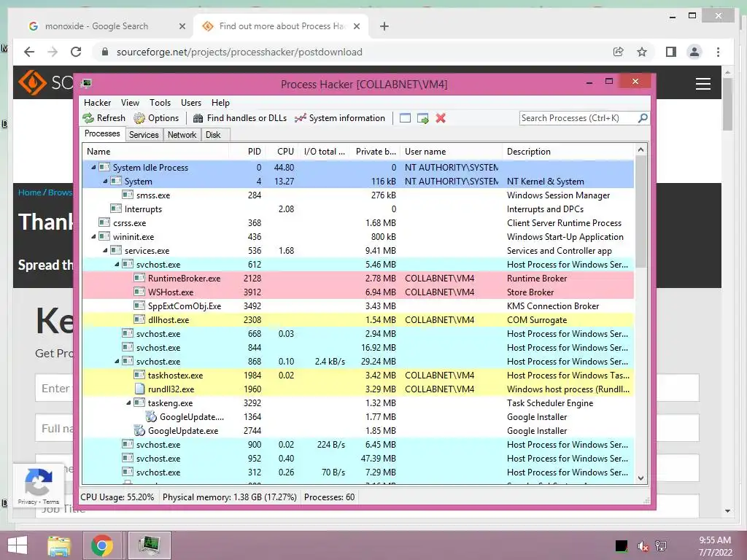747x560 pixels.
Task: Open SourceForge hamburger menu
Action: (703, 84)
